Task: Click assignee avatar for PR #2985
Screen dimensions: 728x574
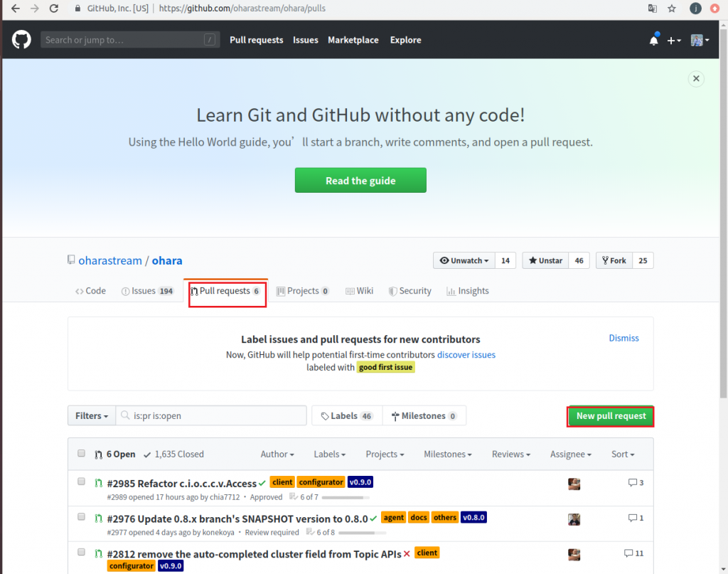Action: [574, 484]
